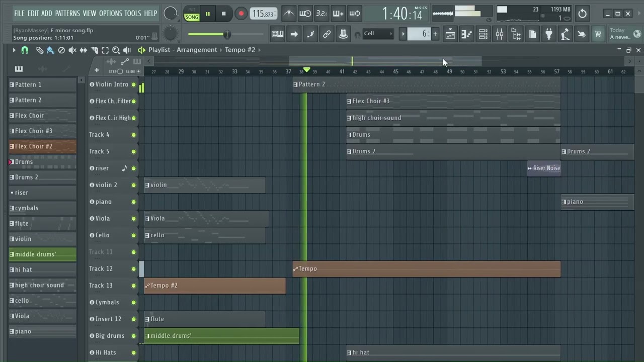Open the playlist options menu arrow
The height and width of the screenshot is (362, 644).
(14, 50)
